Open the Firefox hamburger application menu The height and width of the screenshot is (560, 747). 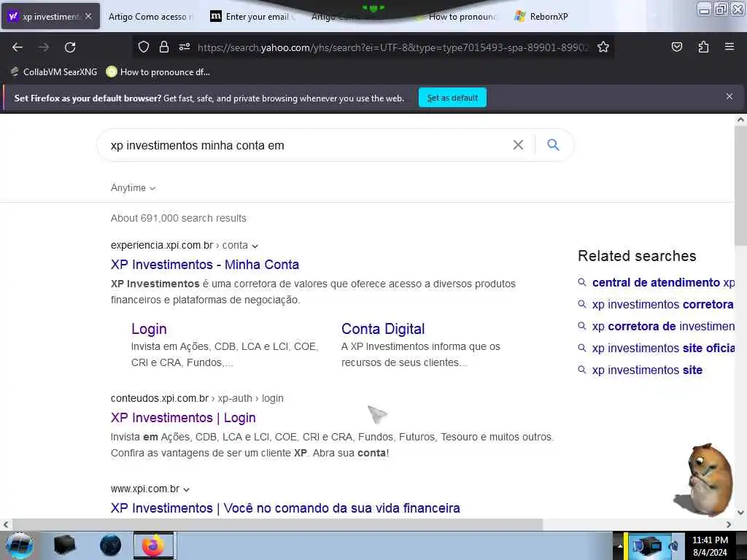coord(729,47)
